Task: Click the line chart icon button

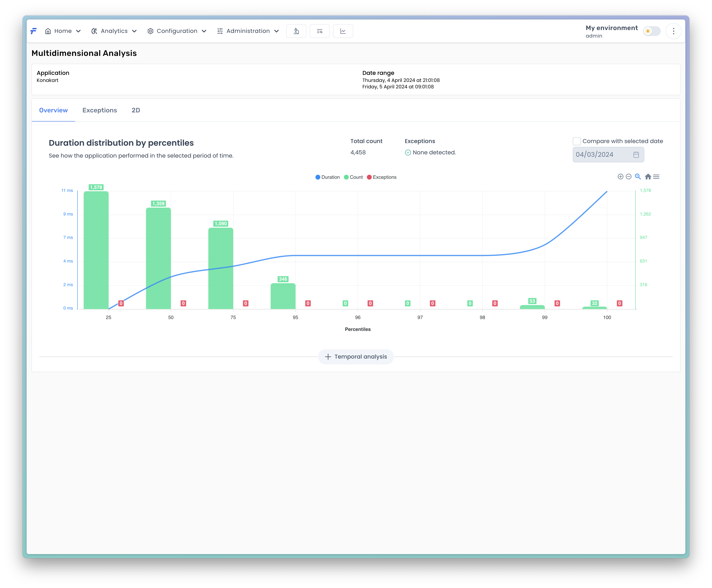Action: click(343, 31)
